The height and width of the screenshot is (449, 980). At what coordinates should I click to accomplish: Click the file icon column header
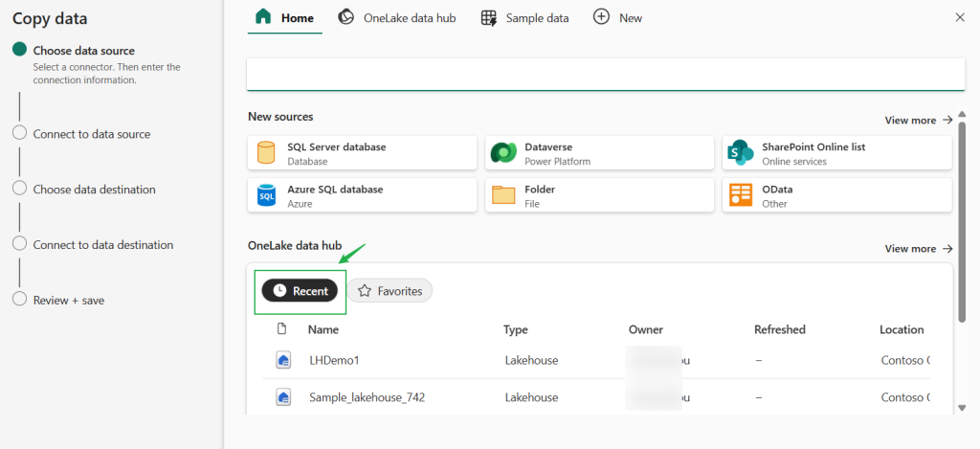[282, 329]
